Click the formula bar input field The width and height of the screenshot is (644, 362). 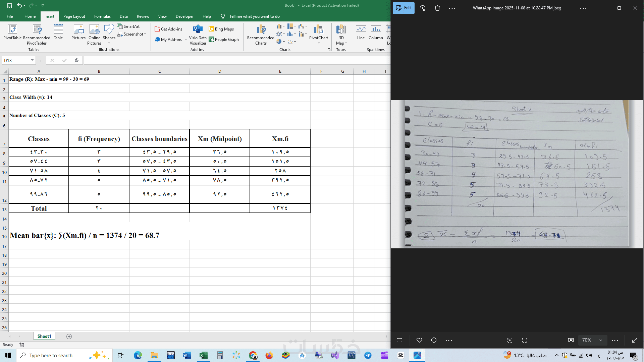tap(235, 60)
